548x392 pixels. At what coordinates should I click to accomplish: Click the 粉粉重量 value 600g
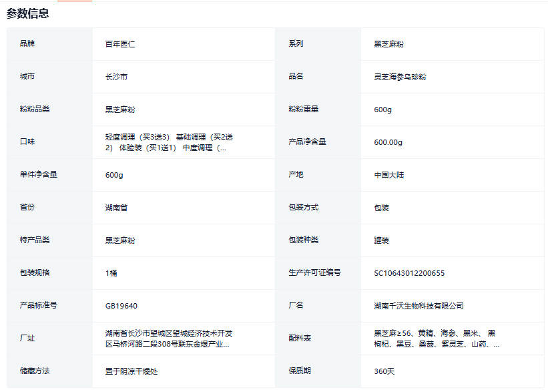point(383,110)
